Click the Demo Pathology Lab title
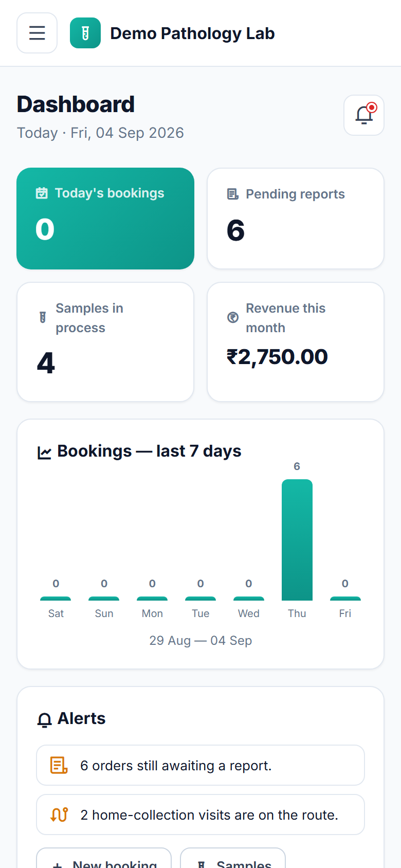The width and height of the screenshot is (401, 868). coord(192,33)
